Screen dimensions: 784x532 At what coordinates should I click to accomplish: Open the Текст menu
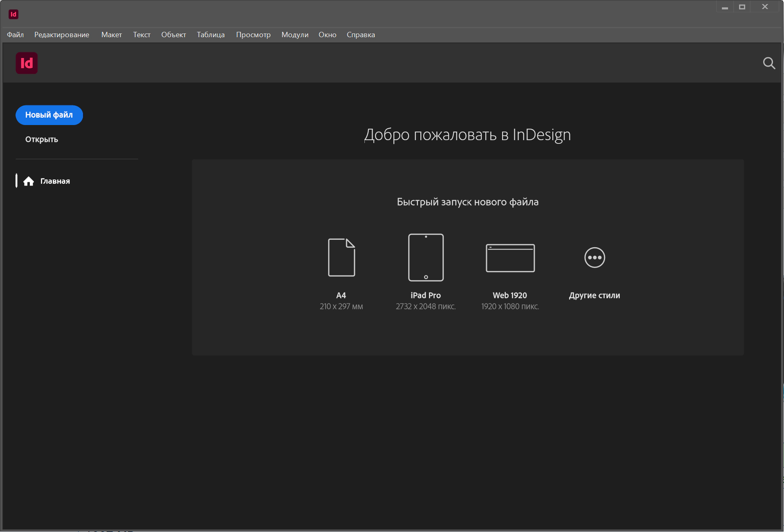point(142,35)
